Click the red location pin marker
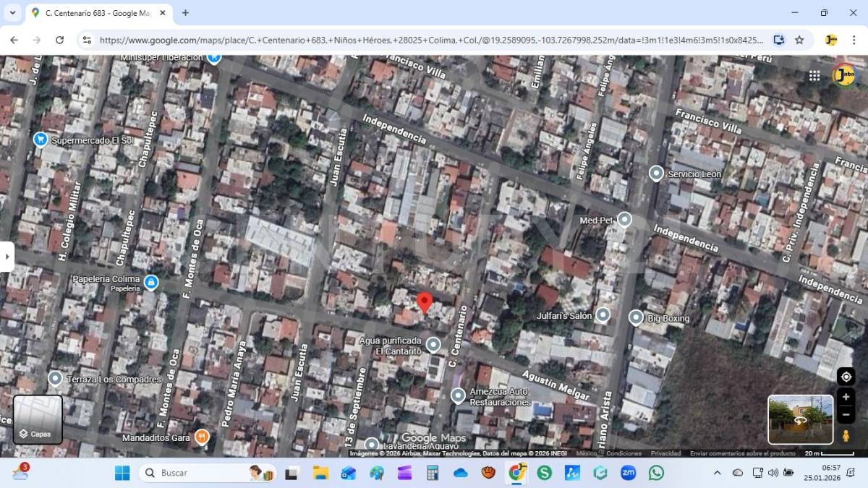868x488 pixels. pyautogui.click(x=425, y=301)
